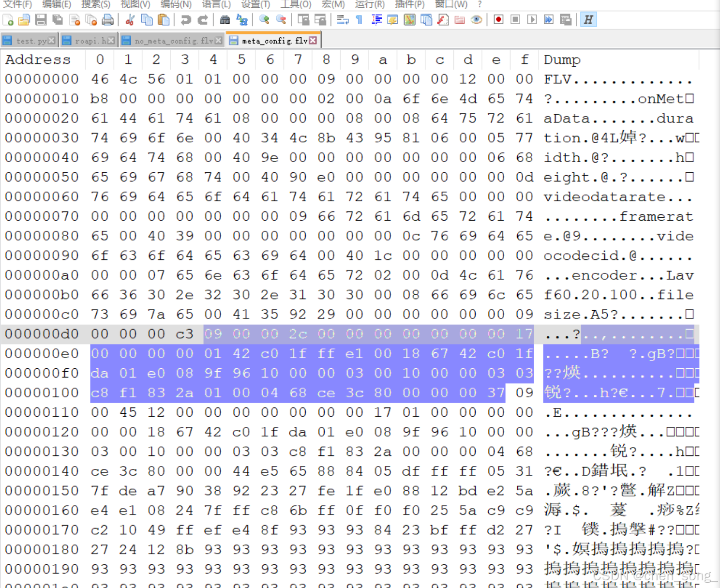The height and width of the screenshot is (588, 720).
Task: Redo the last undone action
Action: tap(203, 20)
